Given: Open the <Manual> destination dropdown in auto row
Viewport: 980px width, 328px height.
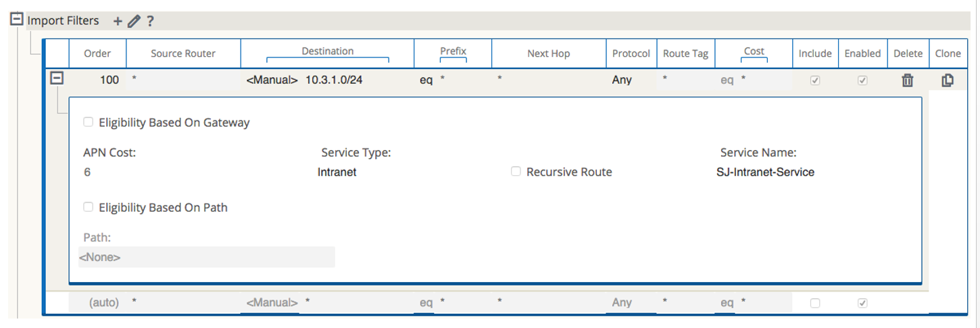Looking at the screenshot, I should 272,303.
